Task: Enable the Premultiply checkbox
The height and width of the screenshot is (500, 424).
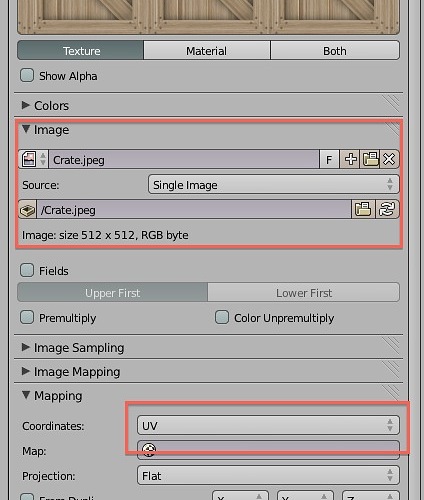Action: [27, 317]
